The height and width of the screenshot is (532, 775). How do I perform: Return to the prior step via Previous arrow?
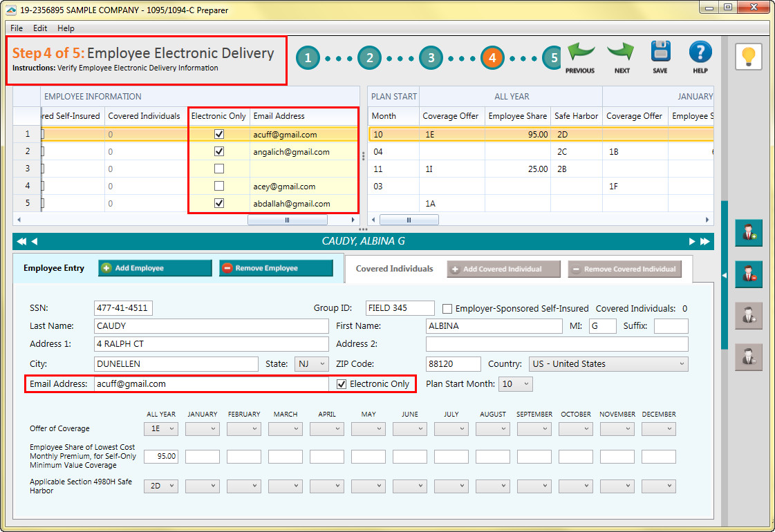click(580, 54)
